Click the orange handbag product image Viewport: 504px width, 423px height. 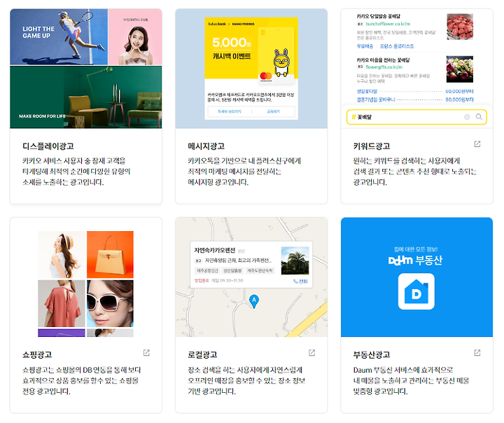coord(110,254)
